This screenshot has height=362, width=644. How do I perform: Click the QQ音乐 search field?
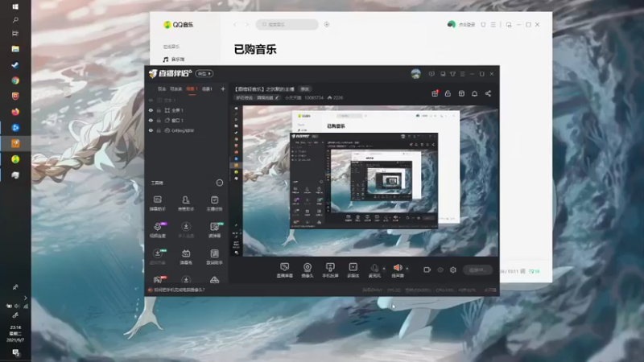(x=287, y=25)
